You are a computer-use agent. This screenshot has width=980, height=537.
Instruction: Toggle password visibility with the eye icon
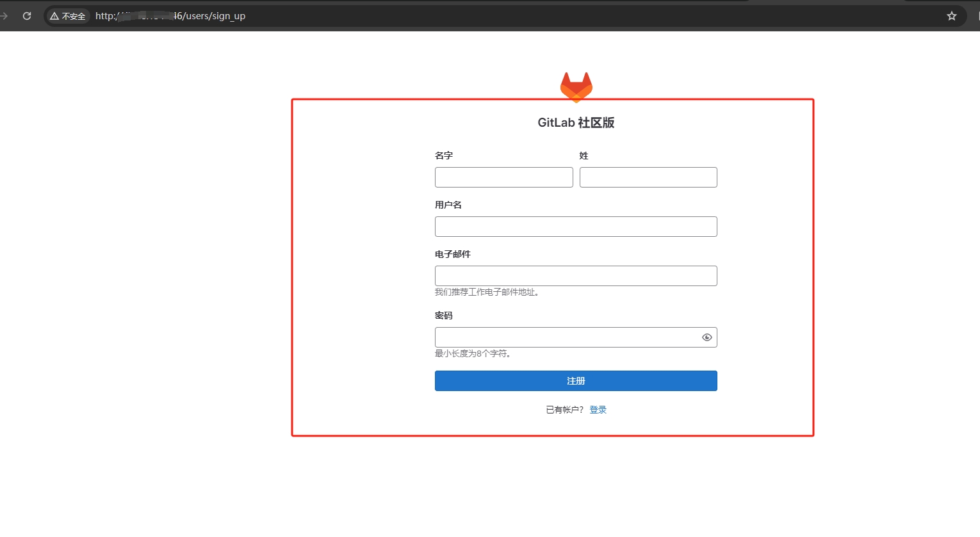click(x=707, y=337)
